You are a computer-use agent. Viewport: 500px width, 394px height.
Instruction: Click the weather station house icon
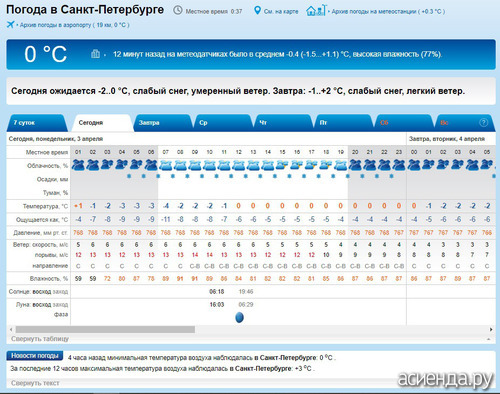coord(315,10)
